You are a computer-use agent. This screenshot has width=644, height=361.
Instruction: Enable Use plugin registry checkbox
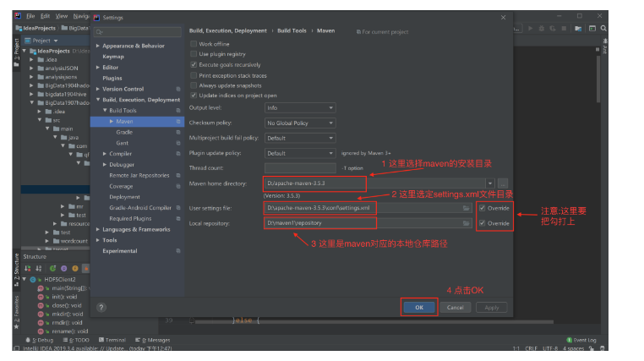pos(194,54)
